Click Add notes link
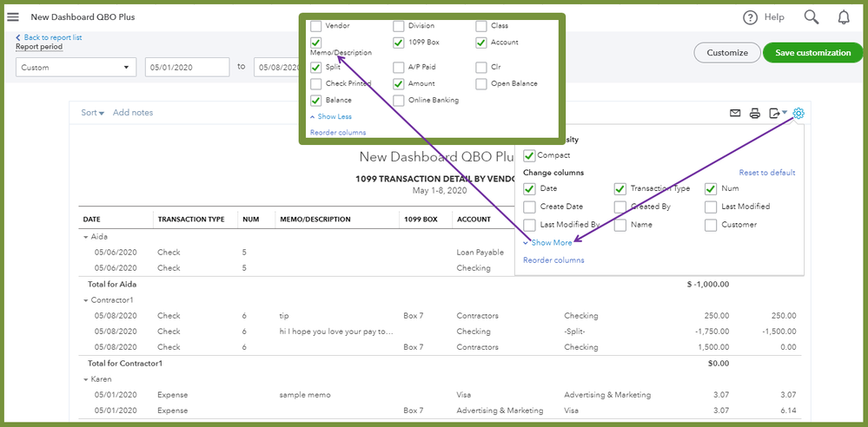The width and height of the screenshot is (868, 427). tap(133, 113)
